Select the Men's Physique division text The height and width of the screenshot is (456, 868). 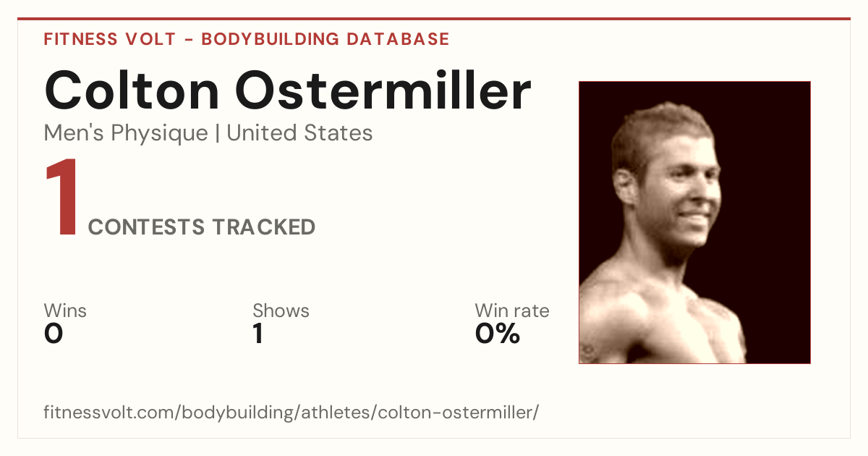[126, 133]
